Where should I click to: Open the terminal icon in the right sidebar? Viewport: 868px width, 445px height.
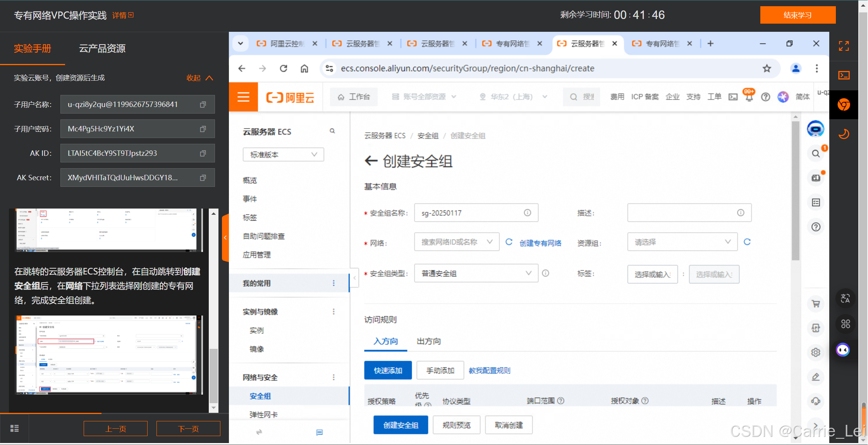pyautogui.click(x=844, y=75)
